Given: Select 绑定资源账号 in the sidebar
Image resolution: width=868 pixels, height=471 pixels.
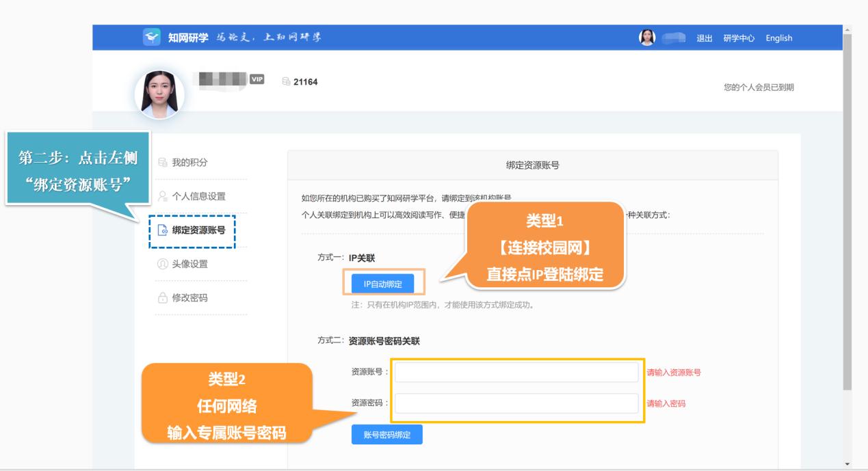Looking at the screenshot, I should point(198,230).
